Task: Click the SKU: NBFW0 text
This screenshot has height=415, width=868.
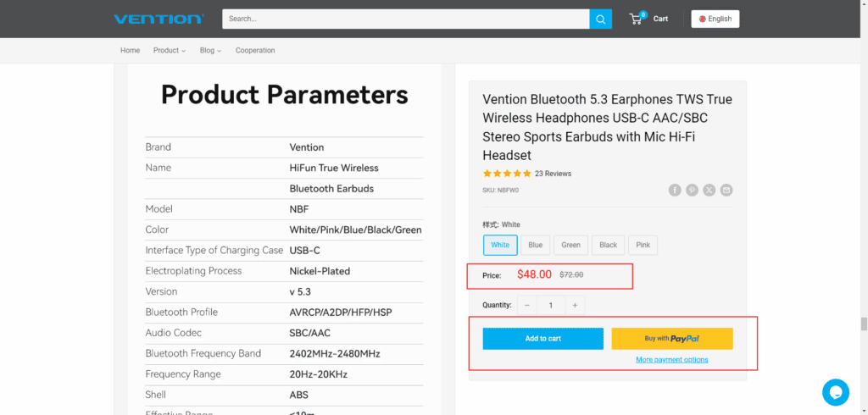Action: (500, 191)
